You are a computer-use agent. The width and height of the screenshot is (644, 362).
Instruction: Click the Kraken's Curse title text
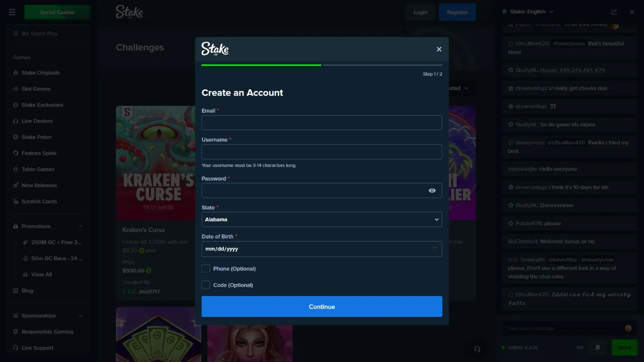pyautogui.click(x=144, y=230)
